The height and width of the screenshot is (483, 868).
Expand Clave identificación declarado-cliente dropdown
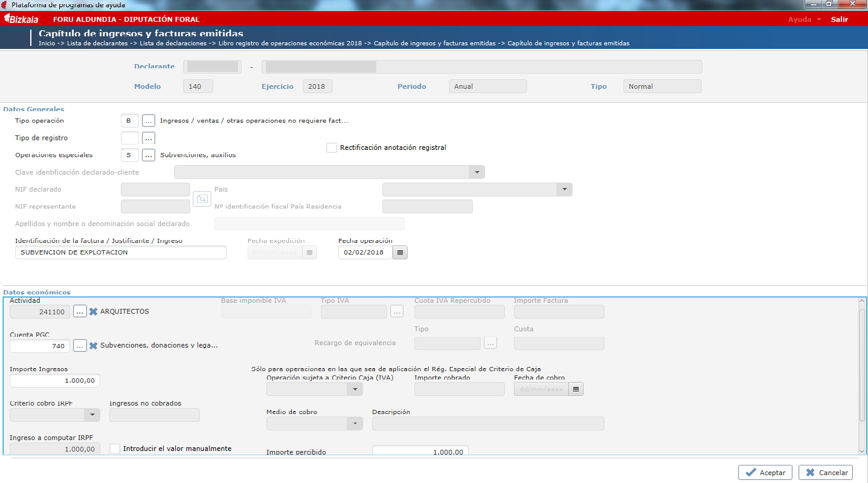(x=477, y=172)
